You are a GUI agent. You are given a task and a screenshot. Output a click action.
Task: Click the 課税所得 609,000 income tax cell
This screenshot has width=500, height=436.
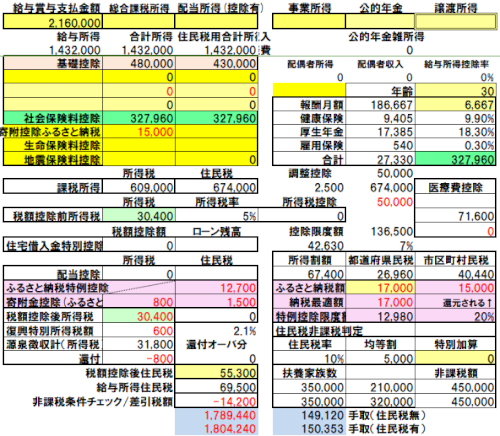tap(139, 187)
